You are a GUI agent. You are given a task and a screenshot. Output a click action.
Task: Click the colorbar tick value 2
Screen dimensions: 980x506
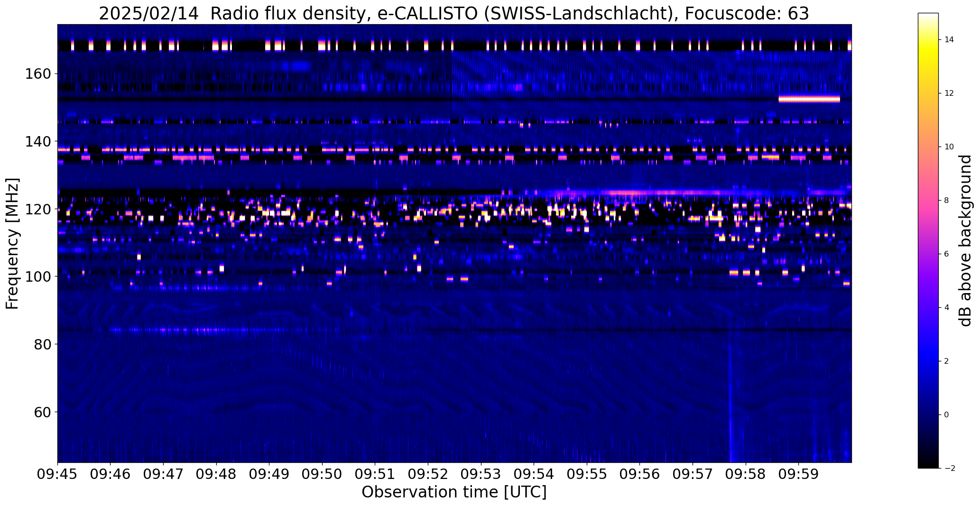click(x=947, y=361)
